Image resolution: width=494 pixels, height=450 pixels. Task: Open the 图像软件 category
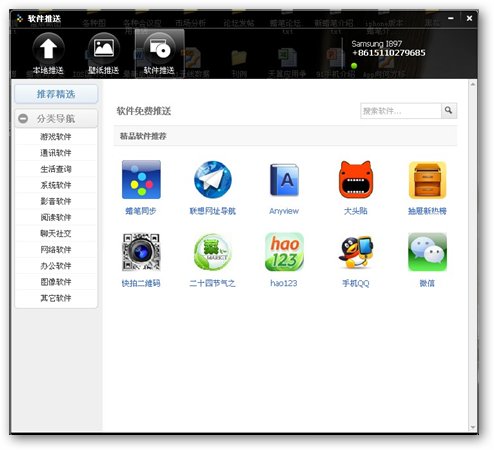[x=56, y=282]
